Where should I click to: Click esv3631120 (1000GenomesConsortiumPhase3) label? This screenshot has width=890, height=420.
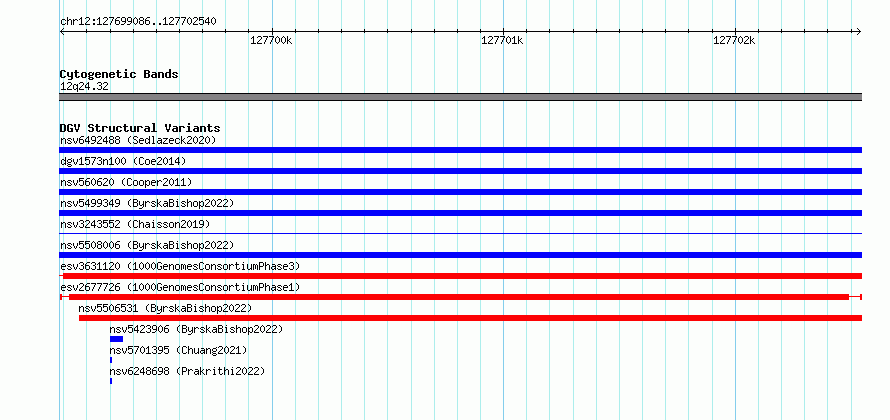click(x=180, y=266)
